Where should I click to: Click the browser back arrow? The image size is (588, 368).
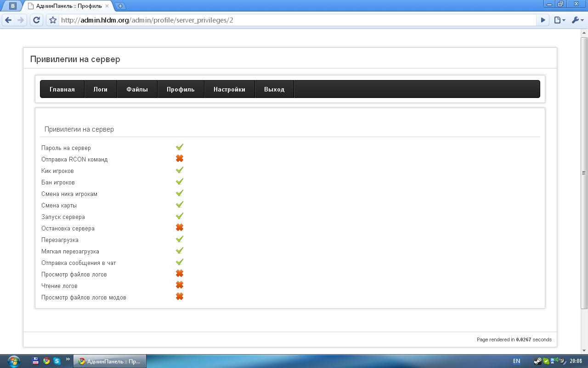(8, 20)
